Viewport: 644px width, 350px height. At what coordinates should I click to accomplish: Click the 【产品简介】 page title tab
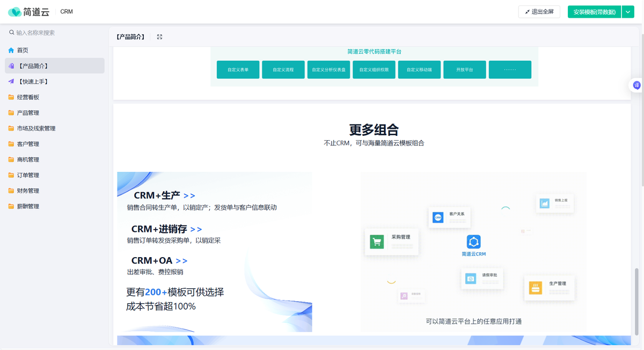pyautogui.click(x=130, y=37)
